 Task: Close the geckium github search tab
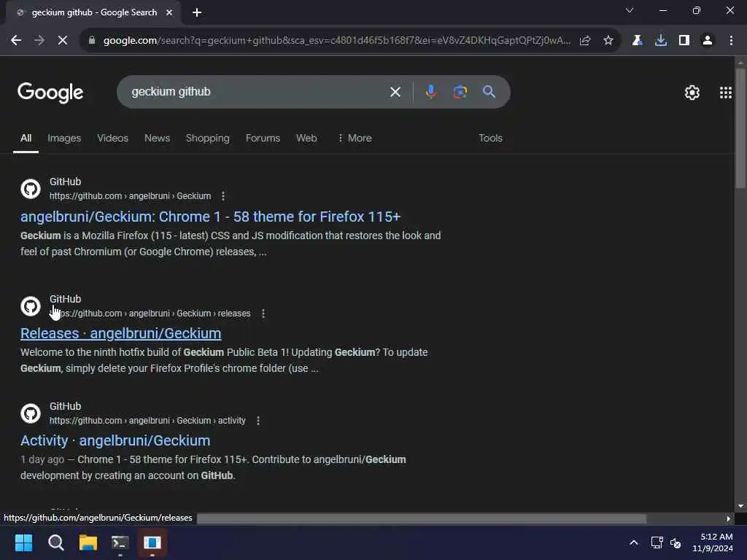(169, 12)
